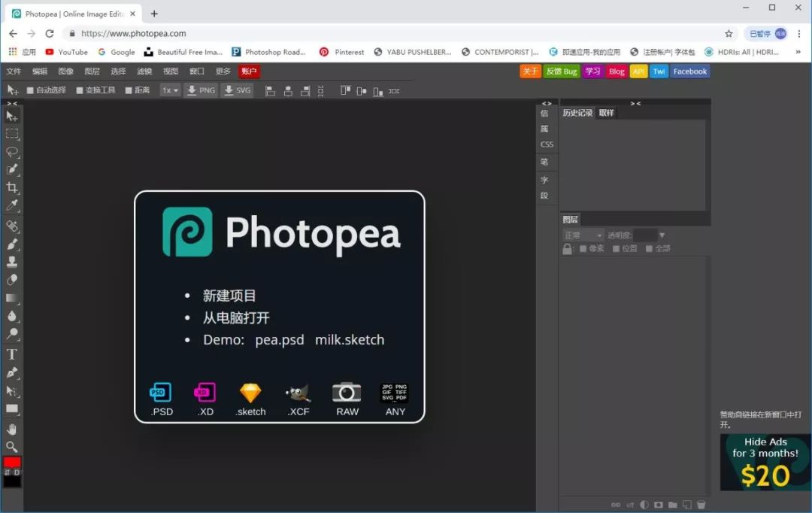This screenshot has width=812, height=513.
Task: Check the 距离 option checkbox
Action: (129, 90)
